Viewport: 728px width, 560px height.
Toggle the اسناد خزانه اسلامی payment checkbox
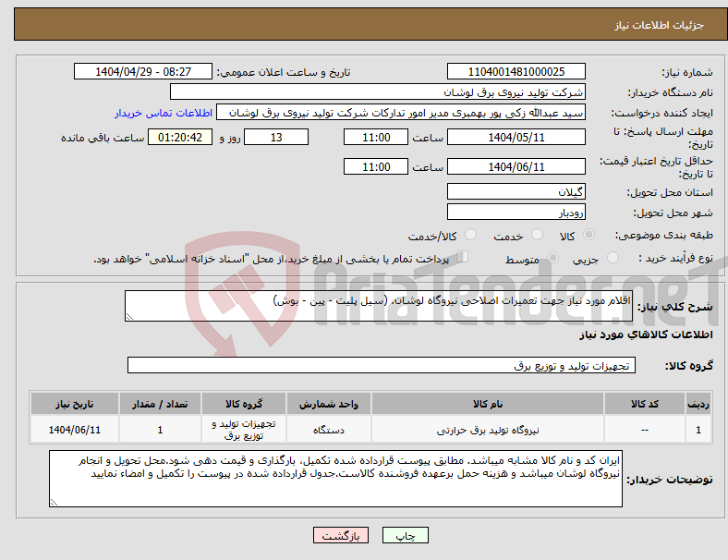click(x=463, y=257)
